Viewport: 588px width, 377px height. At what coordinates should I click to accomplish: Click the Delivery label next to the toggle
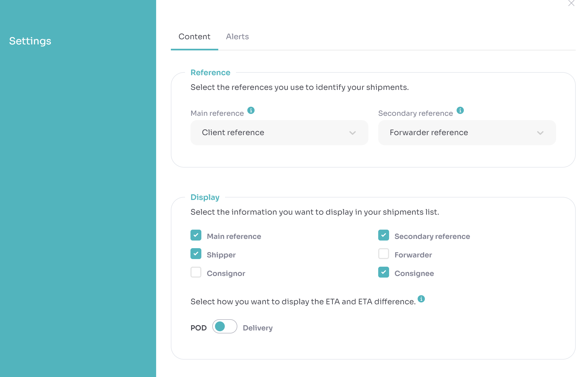tap(257, 328)
